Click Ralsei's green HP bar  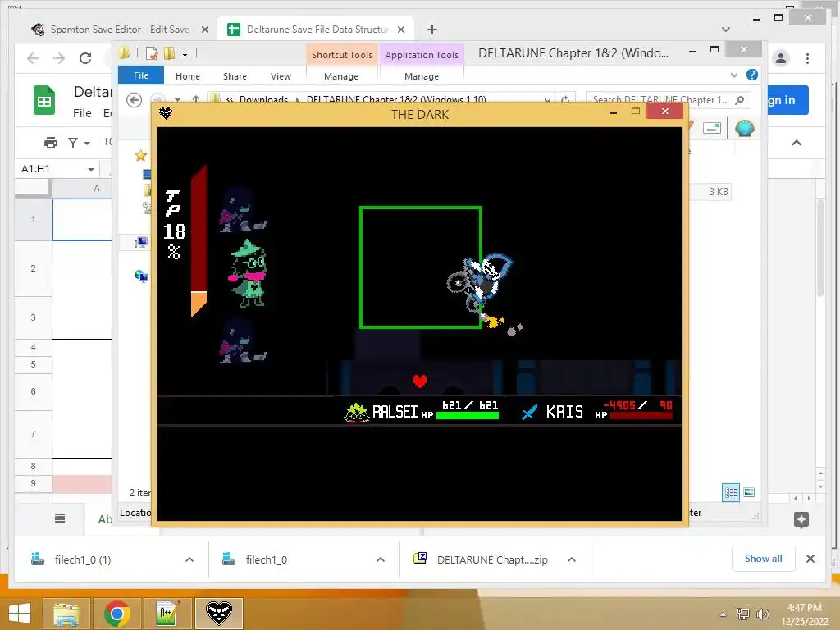468,415
